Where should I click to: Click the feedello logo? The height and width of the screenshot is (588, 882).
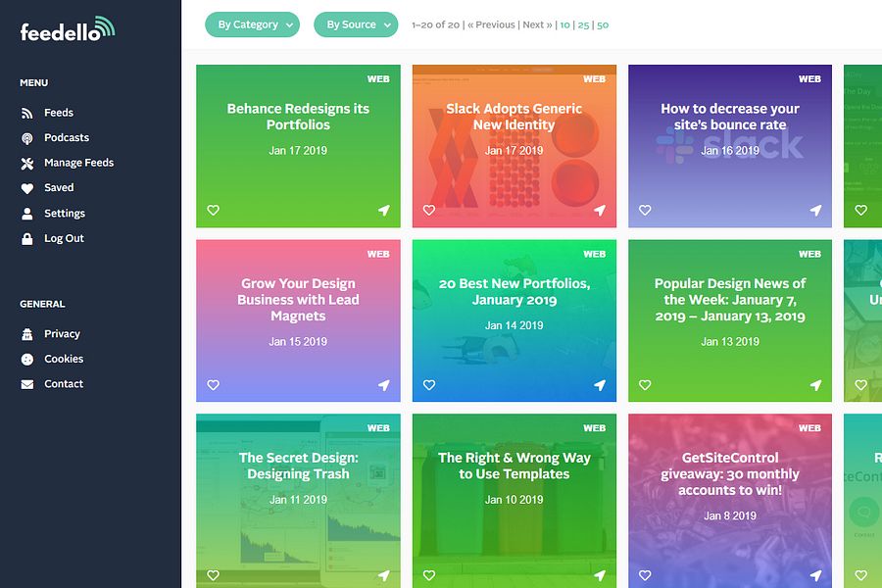point(68,28)
